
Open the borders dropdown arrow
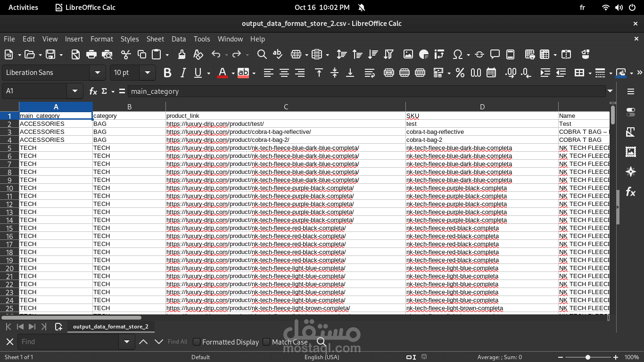point(589,73)
